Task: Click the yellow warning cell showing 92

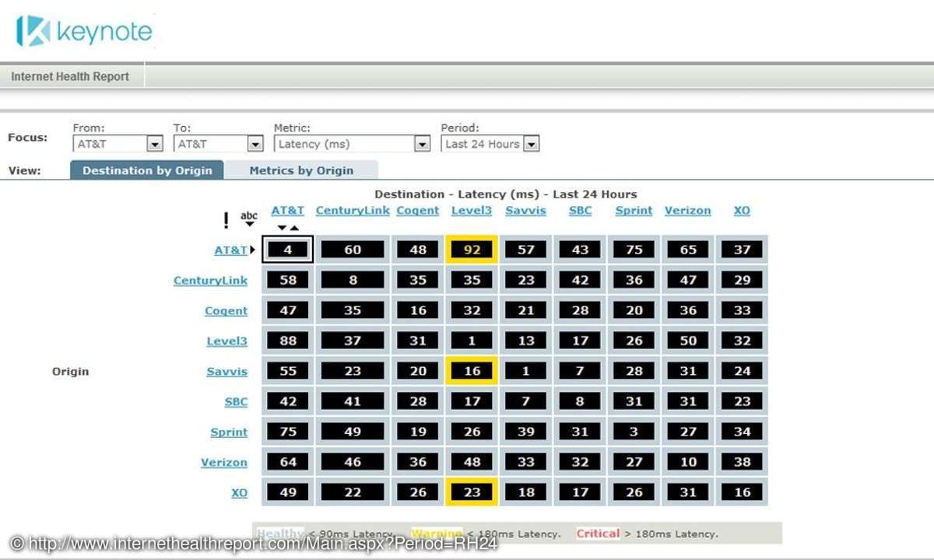Action: (x=472, y=250)
